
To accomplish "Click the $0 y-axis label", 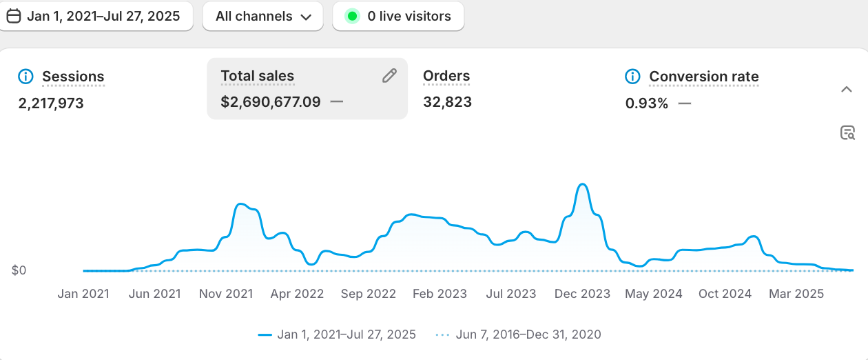I will (x=19, y=270).
